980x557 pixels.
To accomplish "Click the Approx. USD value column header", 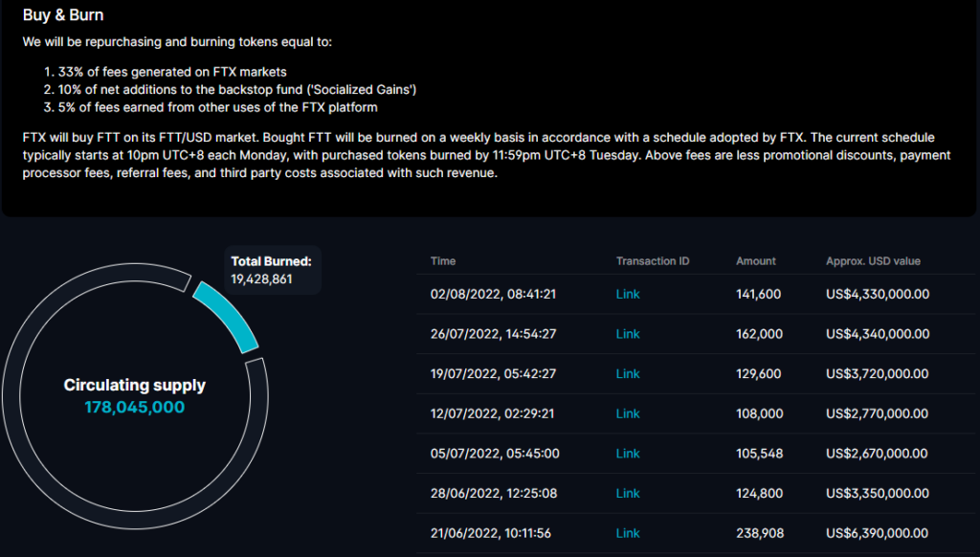I will 873,261.
